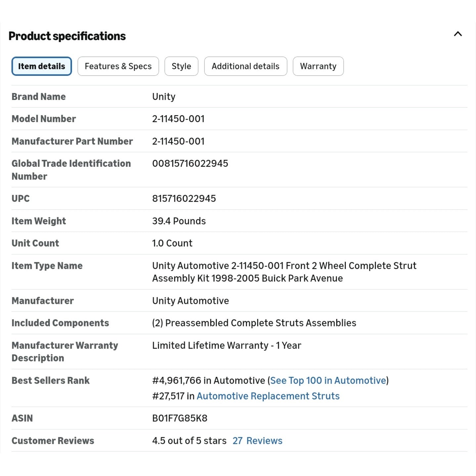The height and width of the screenshot is (476, 476).
Task: Follow the Automotive Replacement Struts link
Action: 268,396
